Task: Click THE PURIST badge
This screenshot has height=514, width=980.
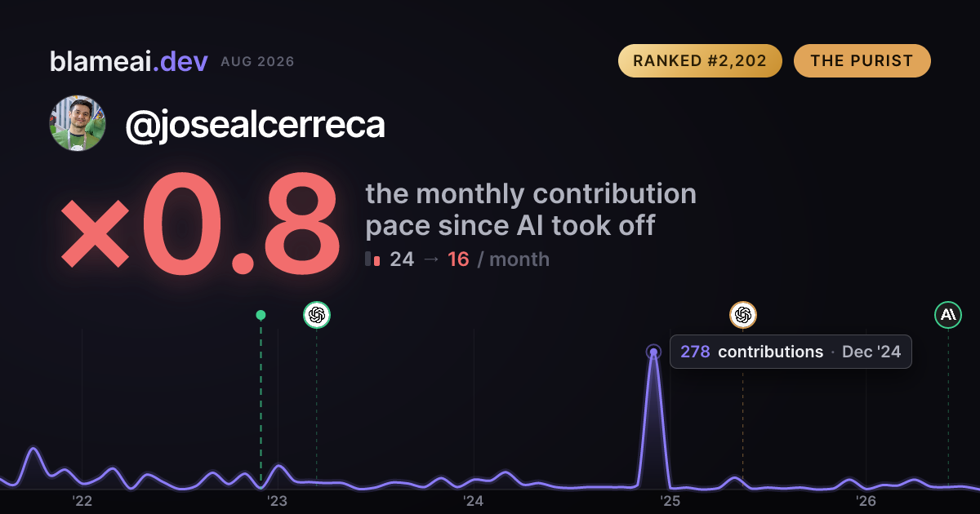Action: tap(862, 61)
